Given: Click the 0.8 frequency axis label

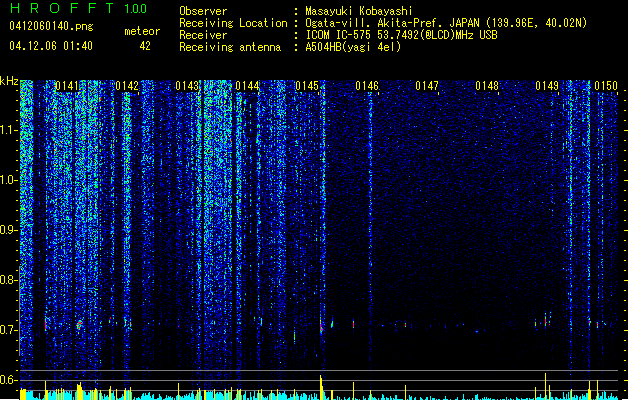Looking at the screenshot, I should 9,280.
